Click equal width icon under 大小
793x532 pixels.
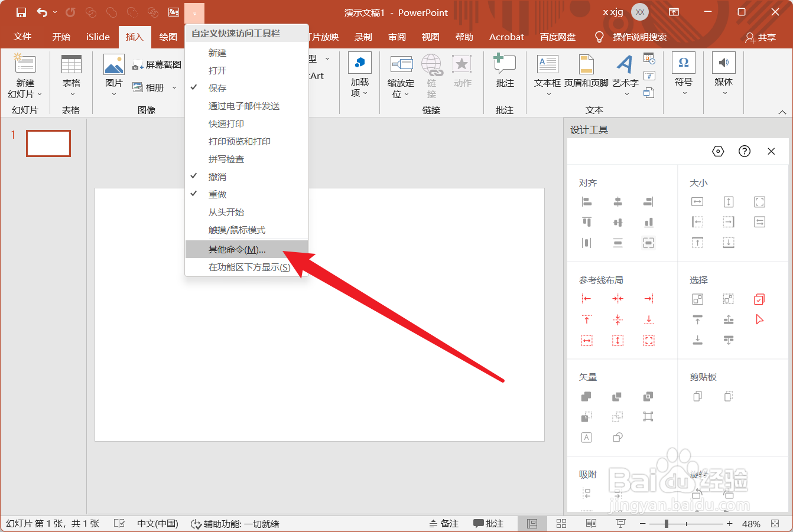(x=697, y=202)
